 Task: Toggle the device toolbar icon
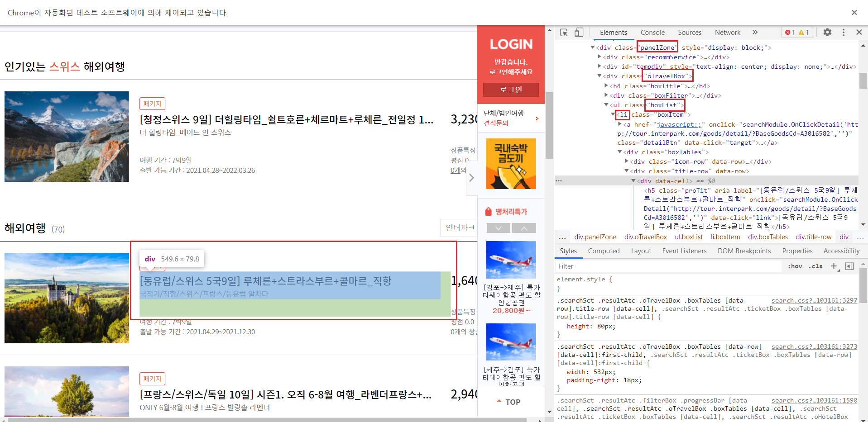[x=579, y=33]
